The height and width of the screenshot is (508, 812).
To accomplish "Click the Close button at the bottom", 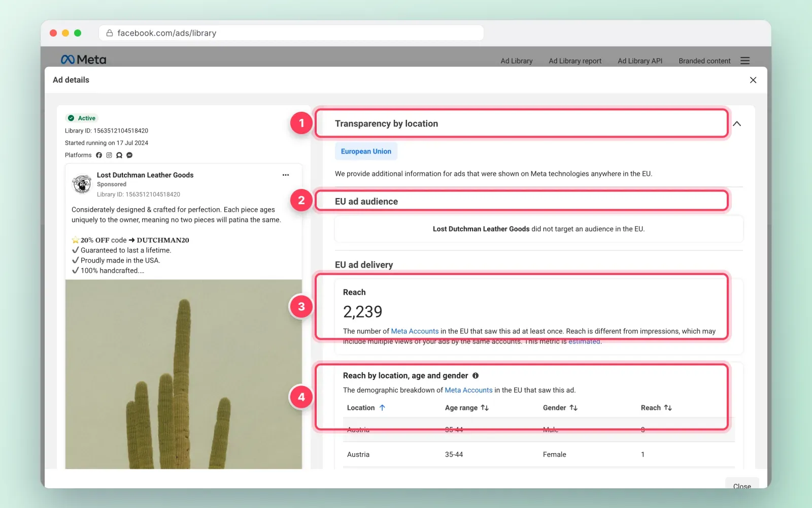I will click(x=742, y=484).
